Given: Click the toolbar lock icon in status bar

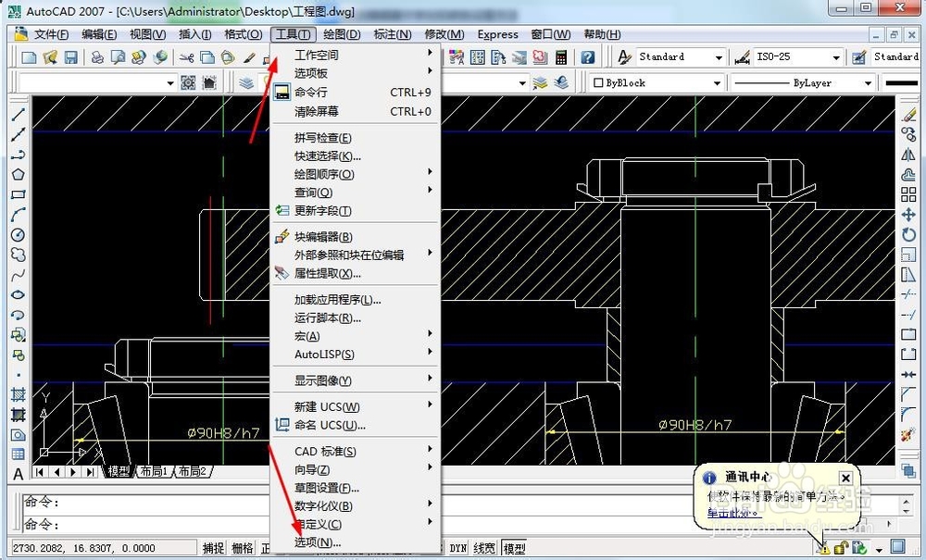Looking at the screenshot, I should point(841,548).
